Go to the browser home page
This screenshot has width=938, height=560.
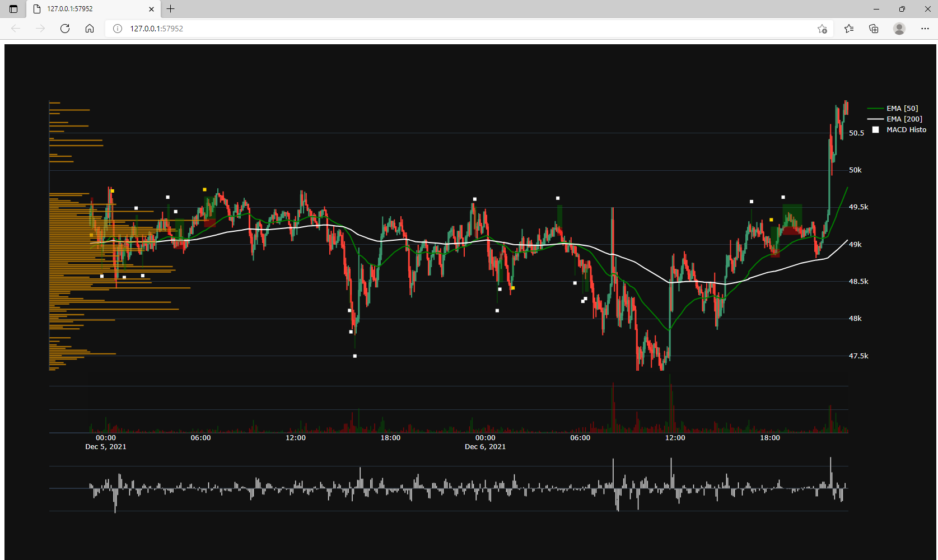(x=90, y=29)
